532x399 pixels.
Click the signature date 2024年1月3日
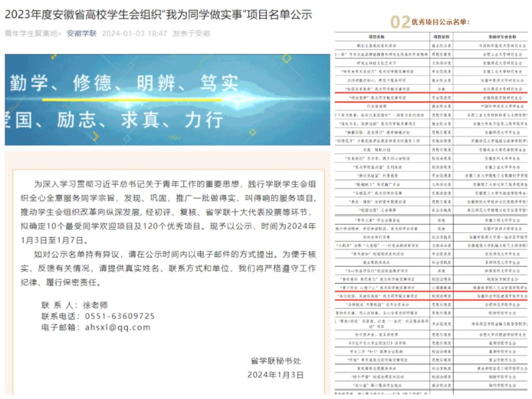coord(275,375)
